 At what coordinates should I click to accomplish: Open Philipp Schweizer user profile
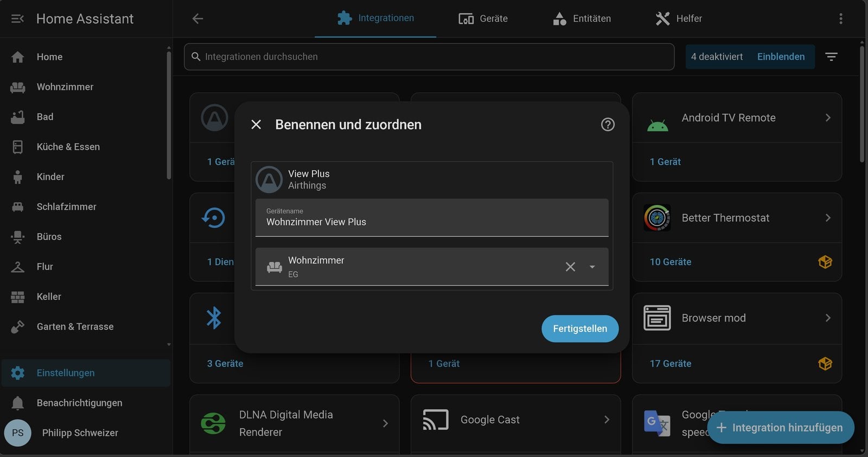pyautogui.click(x=86, y=433)
